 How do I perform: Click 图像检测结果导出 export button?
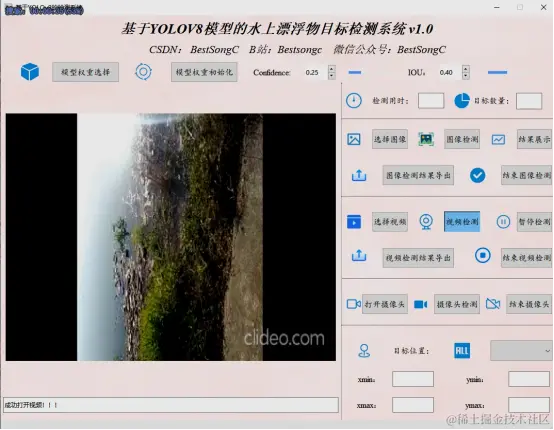(418, 175)
